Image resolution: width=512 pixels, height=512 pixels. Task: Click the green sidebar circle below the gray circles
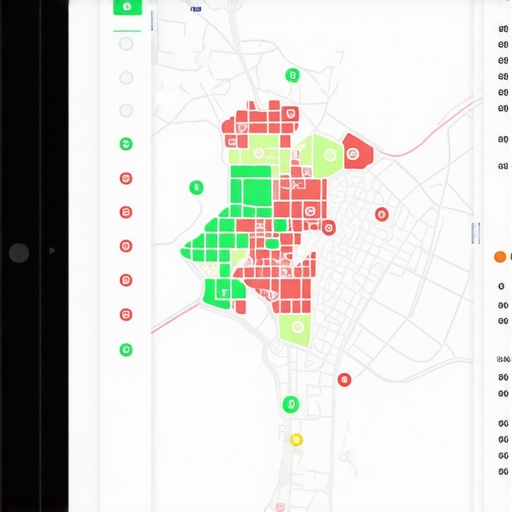pos(126,144)
